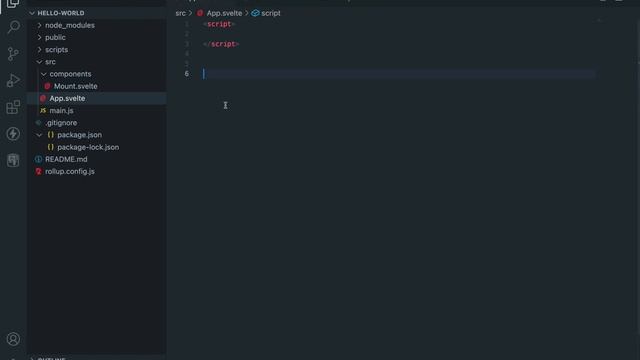
Task: Collapse the components folder
Action: (x=44, y=74)
